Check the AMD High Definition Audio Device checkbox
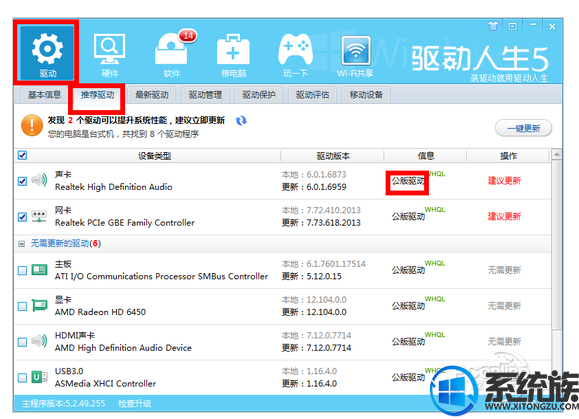 click(22, 342)
